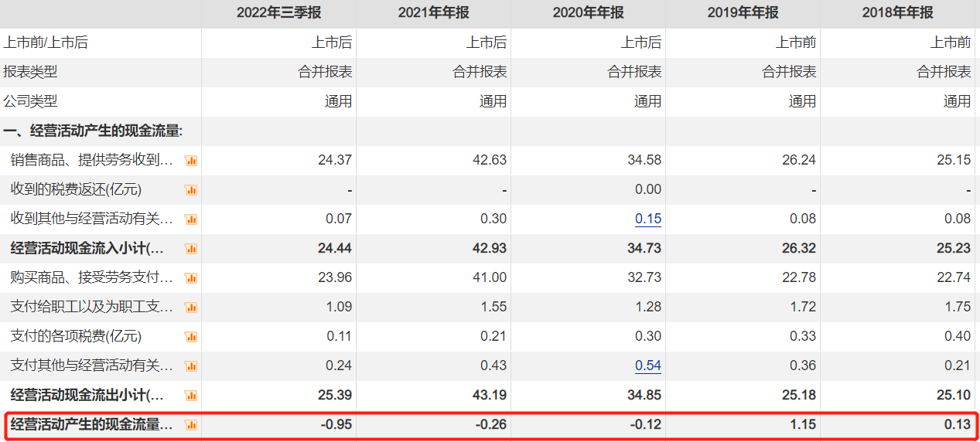Click the 支付给职工以及为职工支 row label
Viewport: 980px width, 442px height.
92,307
